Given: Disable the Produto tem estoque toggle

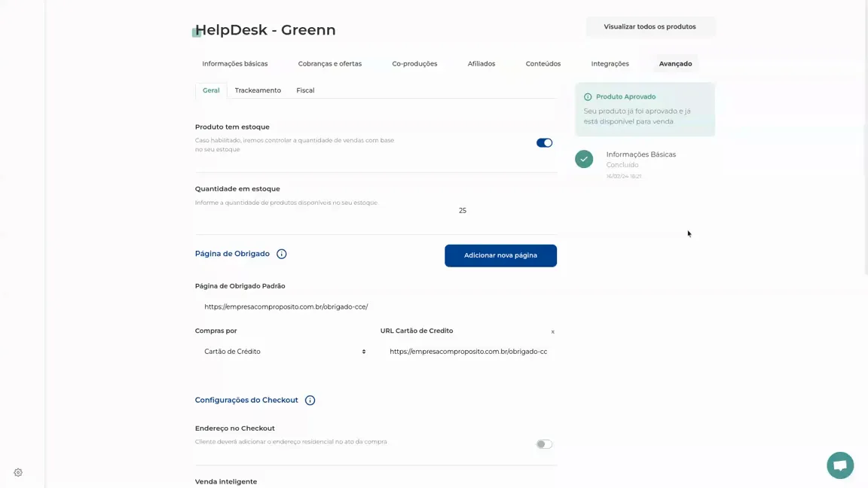Looking at the screenshot, I should click(x=544, y=143).
